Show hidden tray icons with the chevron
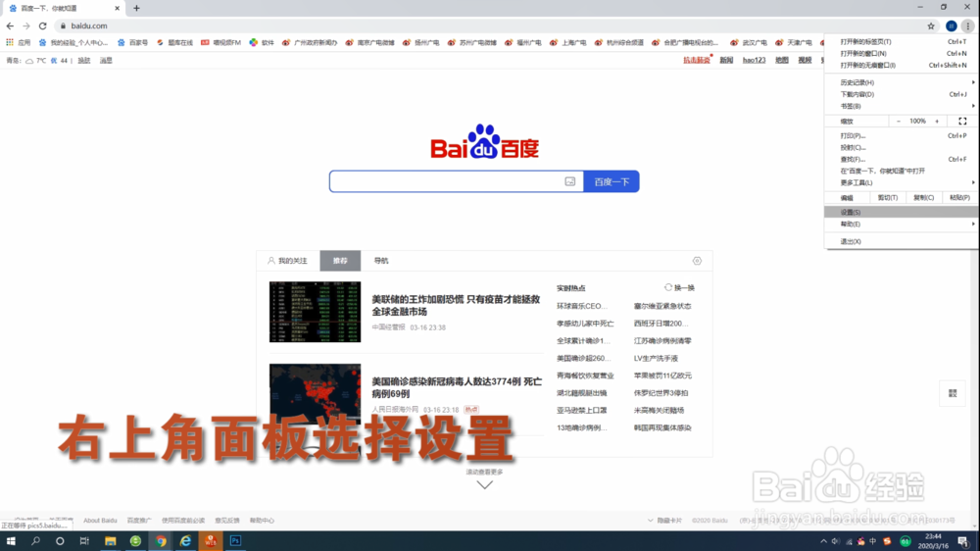980x551 pixels. [823, 541]
